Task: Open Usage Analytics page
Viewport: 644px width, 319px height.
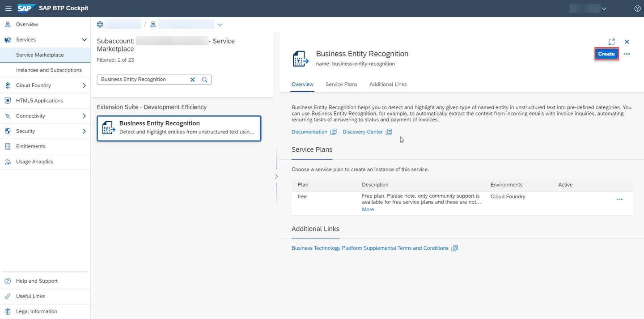Action: pos(45,161)
